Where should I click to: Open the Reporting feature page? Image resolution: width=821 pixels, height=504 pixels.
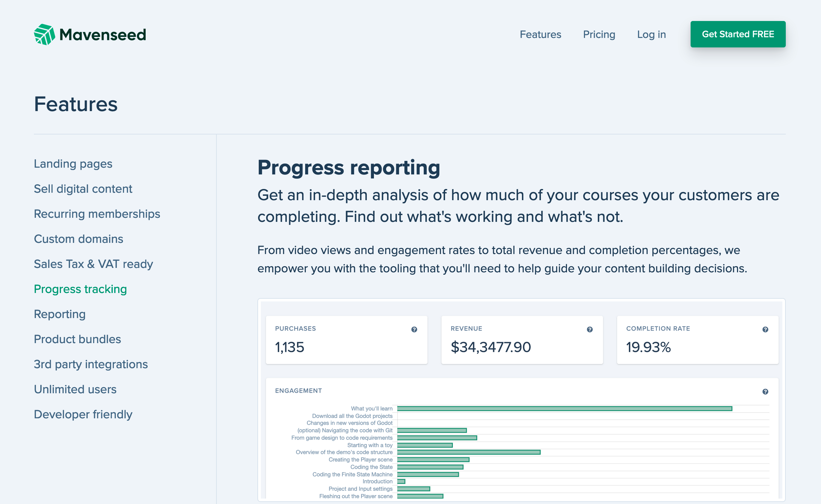point(60,314)
